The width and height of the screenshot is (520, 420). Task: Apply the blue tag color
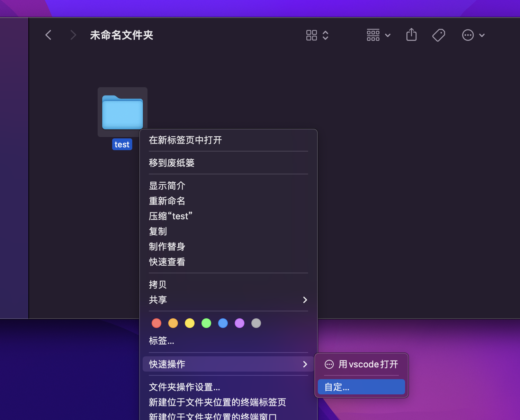point(223,323)
